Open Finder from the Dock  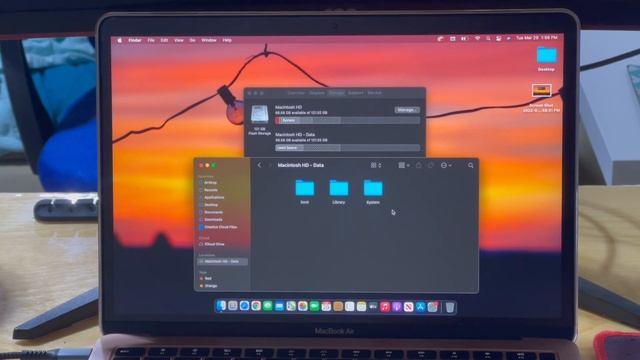(221, 306)
